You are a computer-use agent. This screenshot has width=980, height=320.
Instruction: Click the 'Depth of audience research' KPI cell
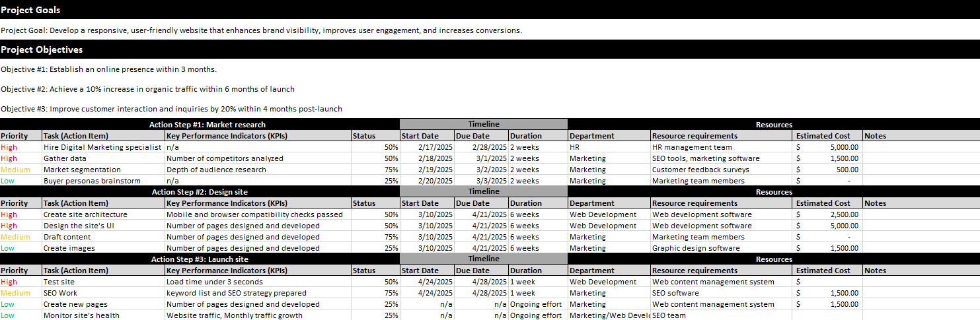(x=258, y=170)
